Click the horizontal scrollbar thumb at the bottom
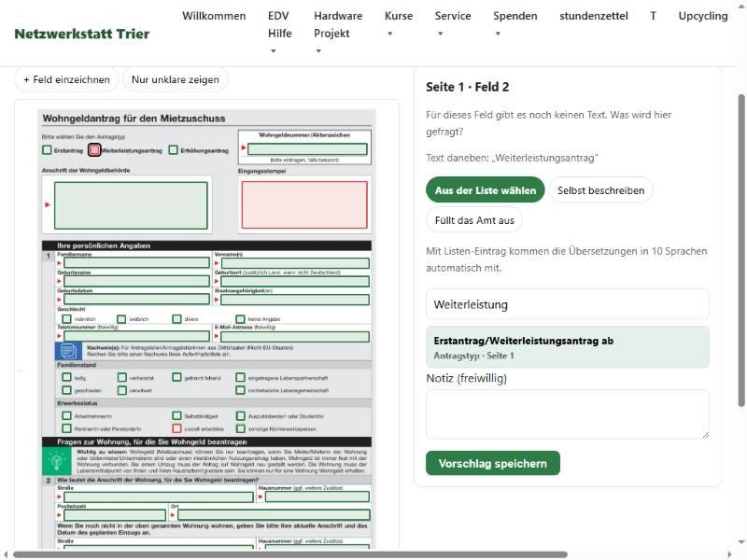Image resolution: width=747 pixels, height=560 pixels. tap(290, 554)
